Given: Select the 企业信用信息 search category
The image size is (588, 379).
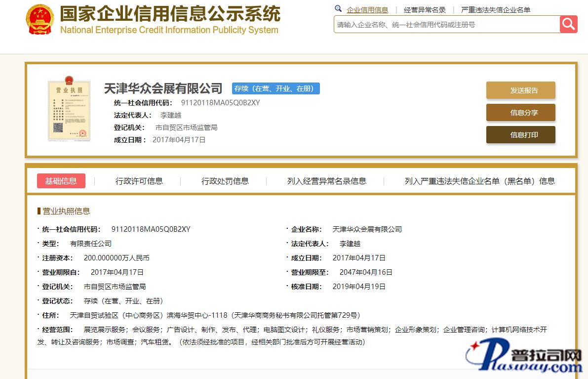Looking at the screenshot, I should tap(367, 10).
